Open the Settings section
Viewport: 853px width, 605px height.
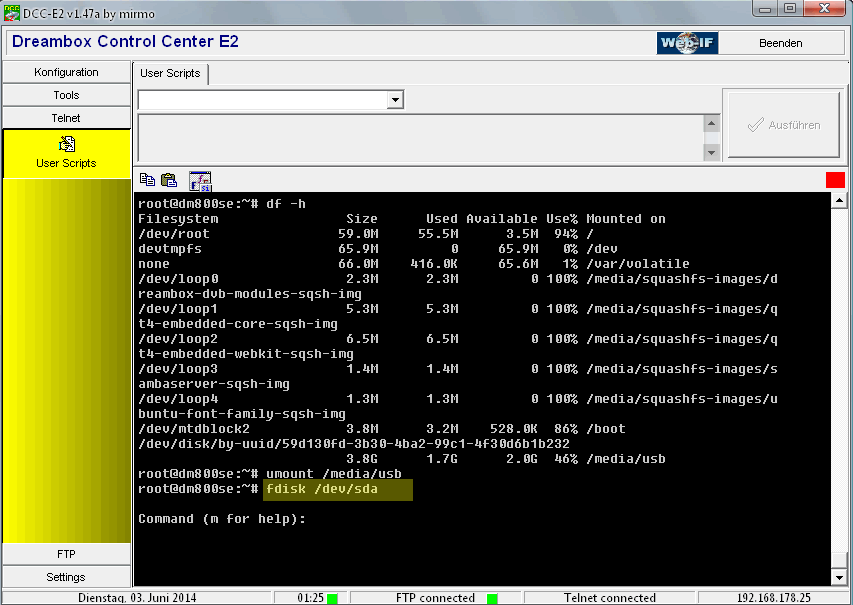tap(66, 577)
